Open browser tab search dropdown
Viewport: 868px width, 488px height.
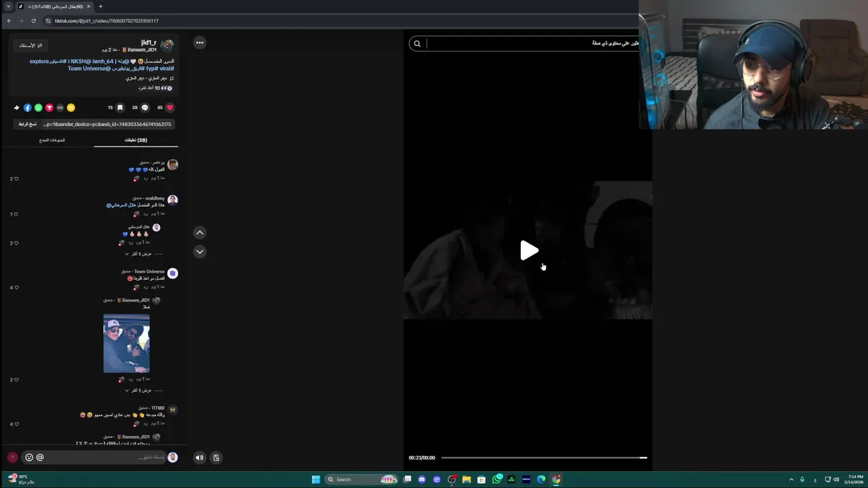tap(8, 6)
